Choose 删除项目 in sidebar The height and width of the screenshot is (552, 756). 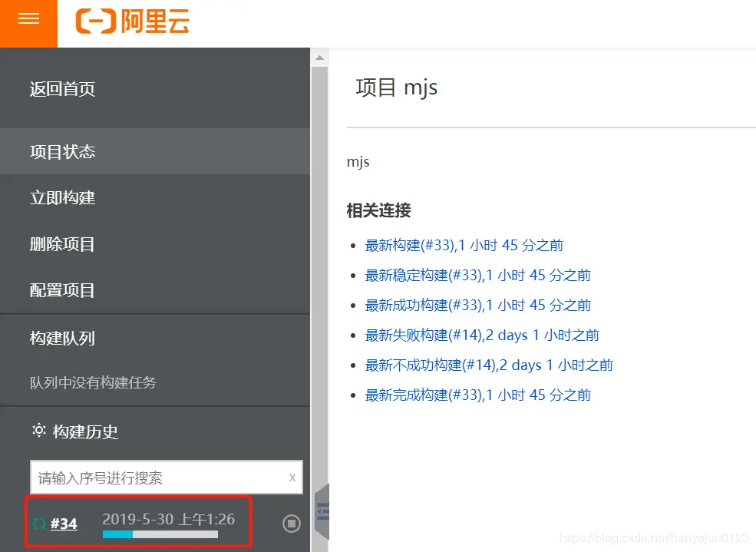coord(62,244)
